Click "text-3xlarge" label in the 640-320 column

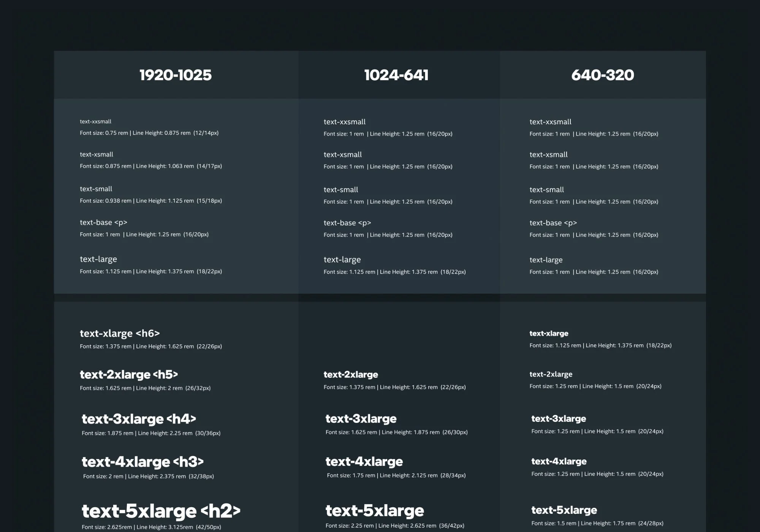(x=559, y=419)
